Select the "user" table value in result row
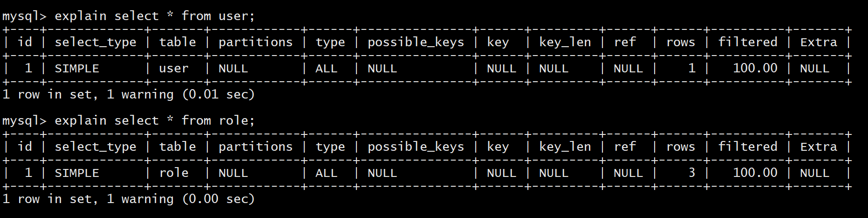Image resolution: width=868 pixels, height=218 pixels. tap(174, 69)
